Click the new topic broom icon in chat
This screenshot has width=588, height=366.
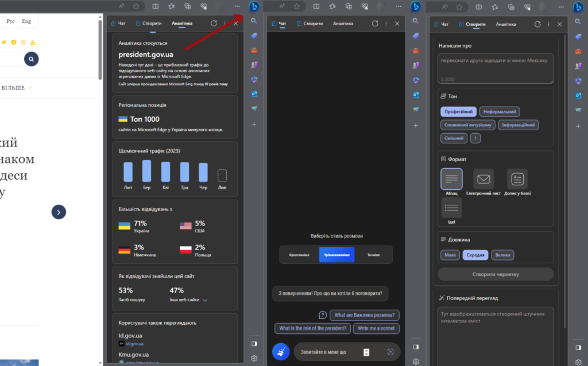(x=281, y=351)
